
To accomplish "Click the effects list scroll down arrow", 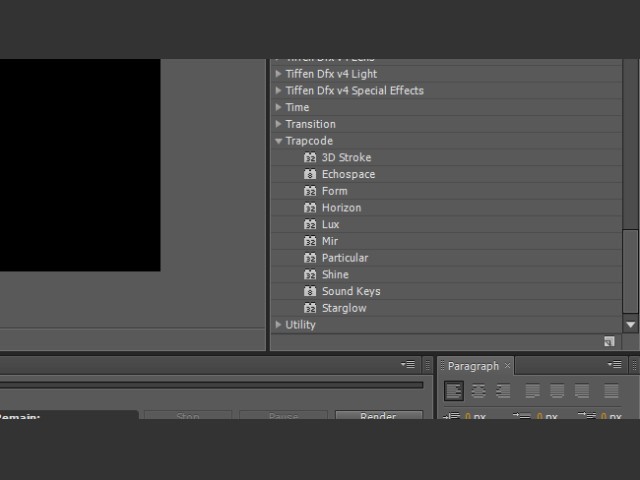I will (631, 325).
